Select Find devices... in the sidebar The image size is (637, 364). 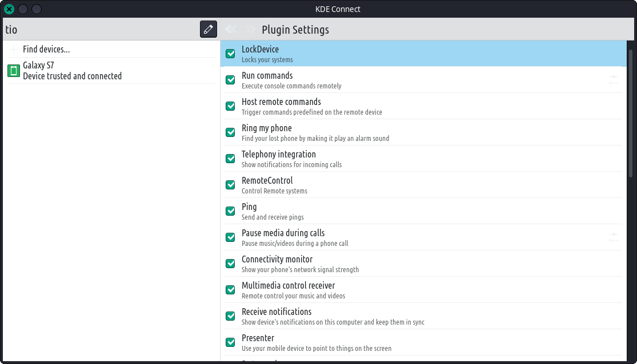pyautogui.click(x=46, y=50)
